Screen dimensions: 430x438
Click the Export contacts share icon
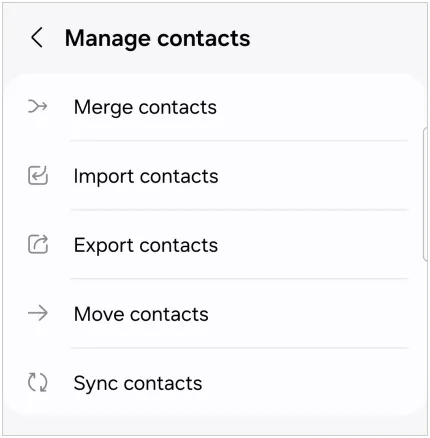click(38, 244)
